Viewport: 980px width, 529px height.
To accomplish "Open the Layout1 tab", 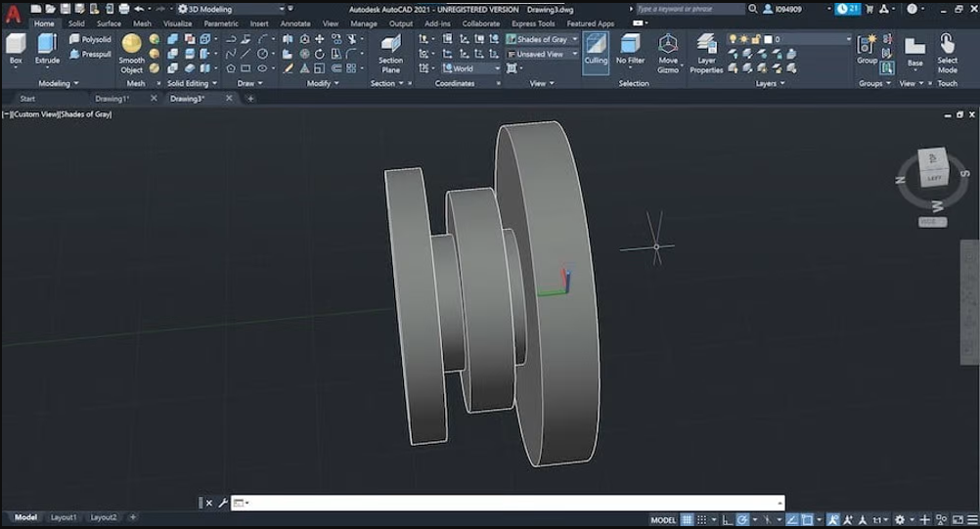I will coord(64,517).
